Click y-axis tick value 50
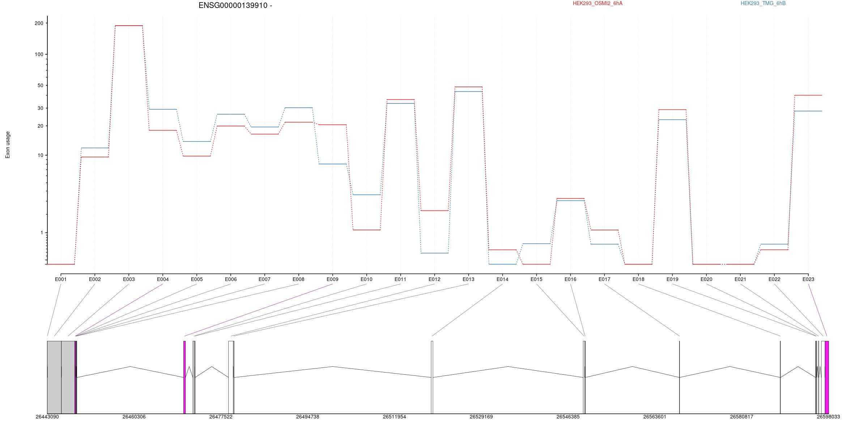 [40, 85]
